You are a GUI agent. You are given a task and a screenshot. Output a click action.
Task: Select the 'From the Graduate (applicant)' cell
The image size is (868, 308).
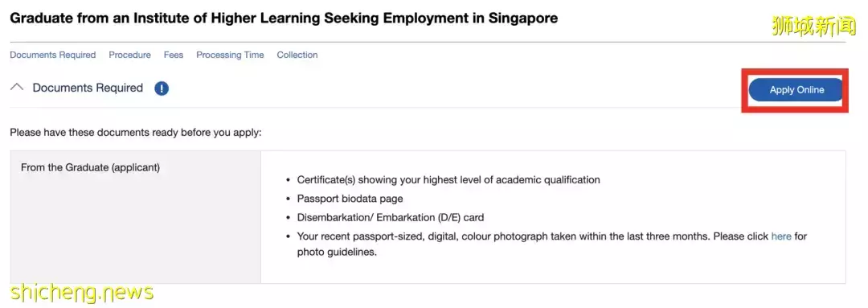[x=136, y=216]
